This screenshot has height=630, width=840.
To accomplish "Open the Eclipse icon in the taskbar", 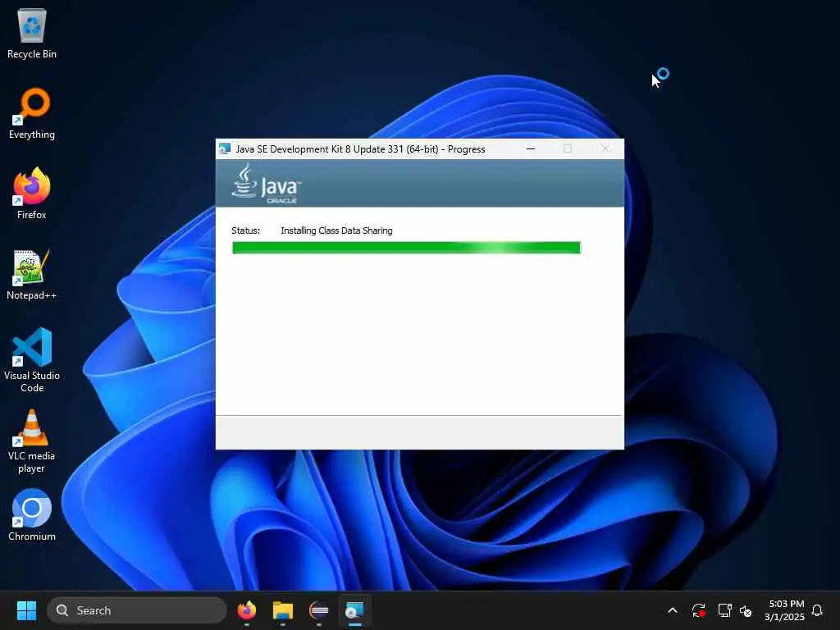I will pyautogui.click(x=319, y=610).
